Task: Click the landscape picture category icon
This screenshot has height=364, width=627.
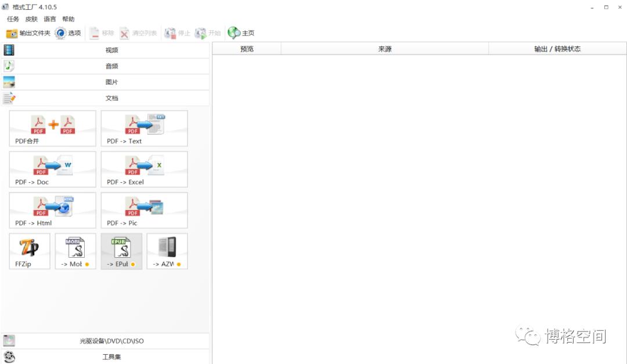Action: 9,82
